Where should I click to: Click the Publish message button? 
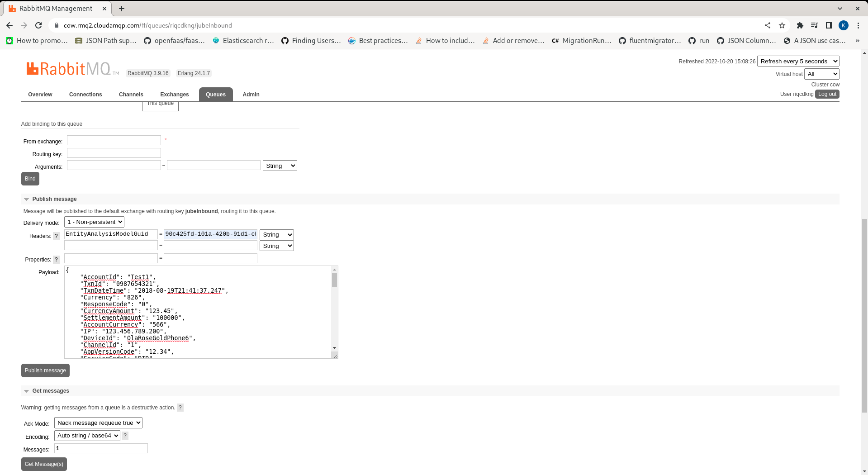point(45,370)
